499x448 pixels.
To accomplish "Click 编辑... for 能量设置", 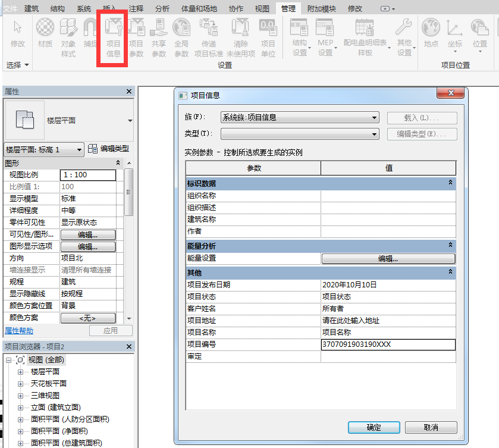I will pyautogui.click(x=388, y=259).
